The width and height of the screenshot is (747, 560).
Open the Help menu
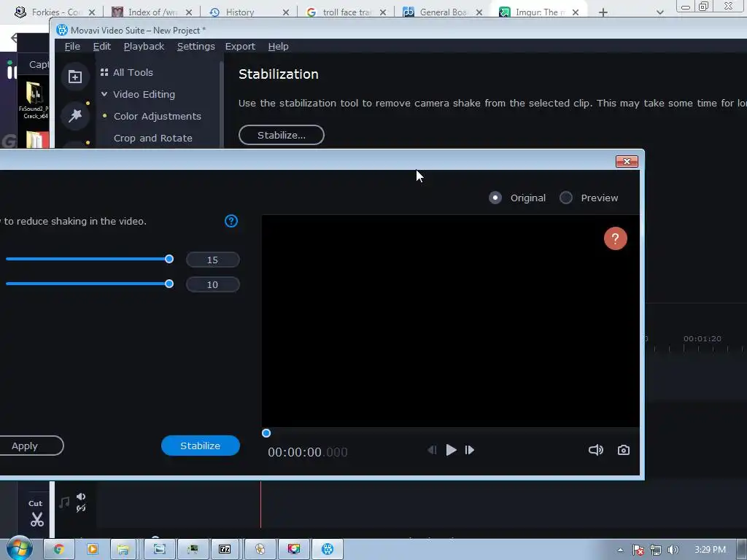tap(278, 46)
